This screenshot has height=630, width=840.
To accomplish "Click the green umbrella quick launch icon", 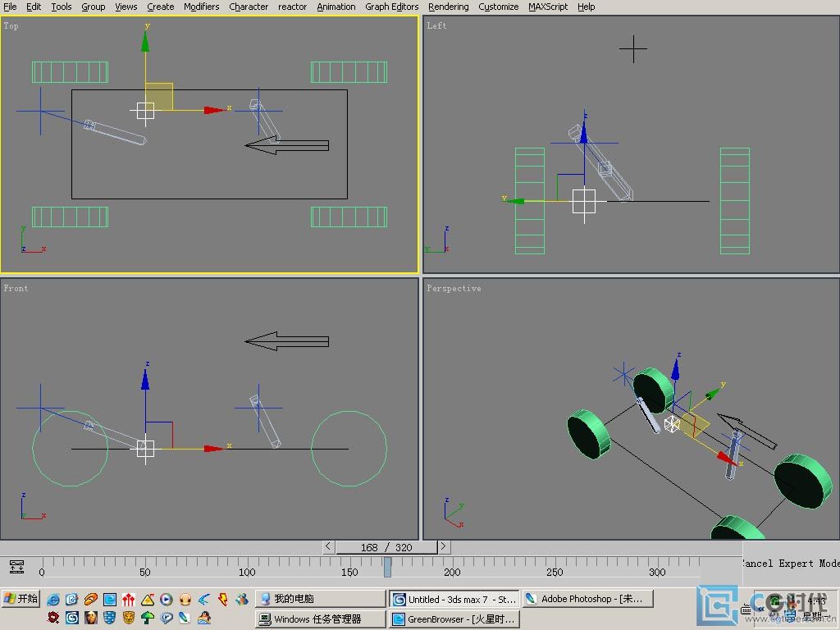I will point(148,618).
